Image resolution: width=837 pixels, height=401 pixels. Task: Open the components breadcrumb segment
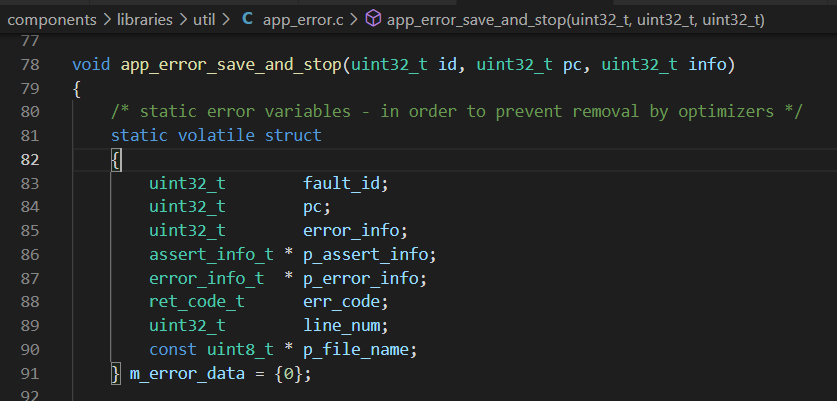click(52, 20)
